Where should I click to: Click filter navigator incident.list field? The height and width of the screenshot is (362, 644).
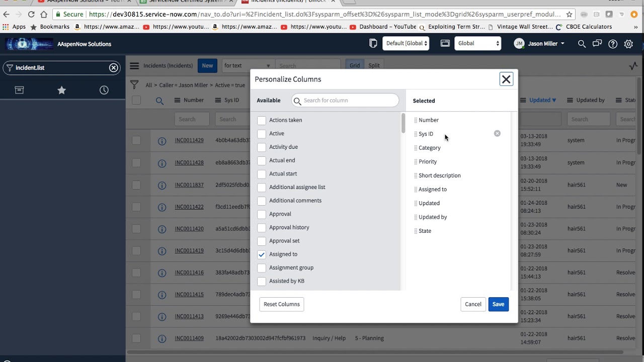pyautogui.click(x=61, y=67)
